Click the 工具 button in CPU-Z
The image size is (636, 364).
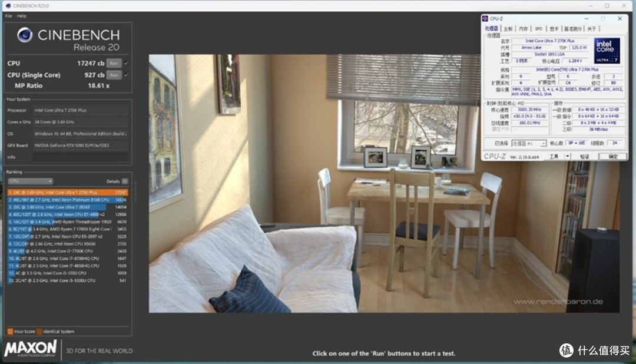click(x=554, y=157)
